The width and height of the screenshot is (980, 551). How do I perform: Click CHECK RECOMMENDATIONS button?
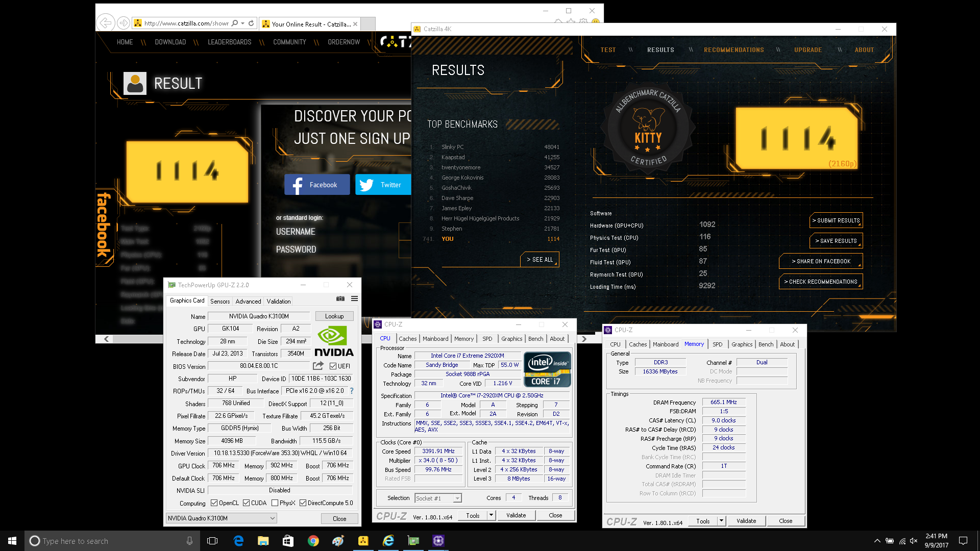tap(821, 282)
